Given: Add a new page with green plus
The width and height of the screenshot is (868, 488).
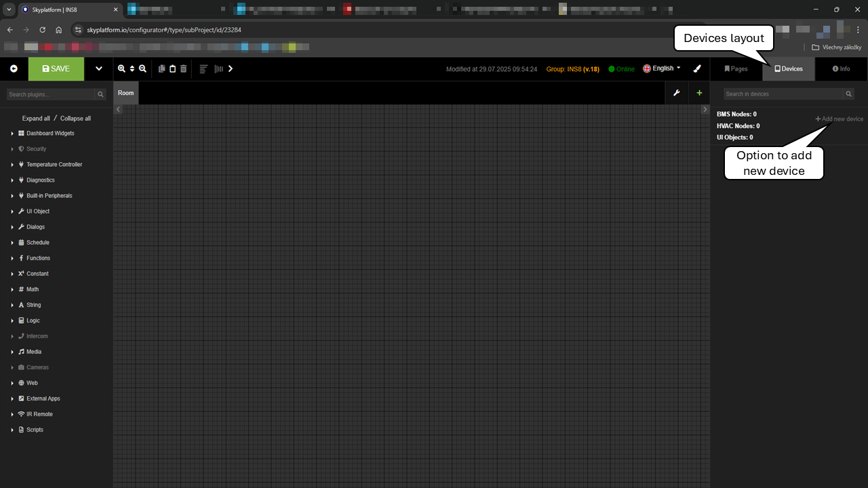Looking at the screenshot, I should pos(699,93).
